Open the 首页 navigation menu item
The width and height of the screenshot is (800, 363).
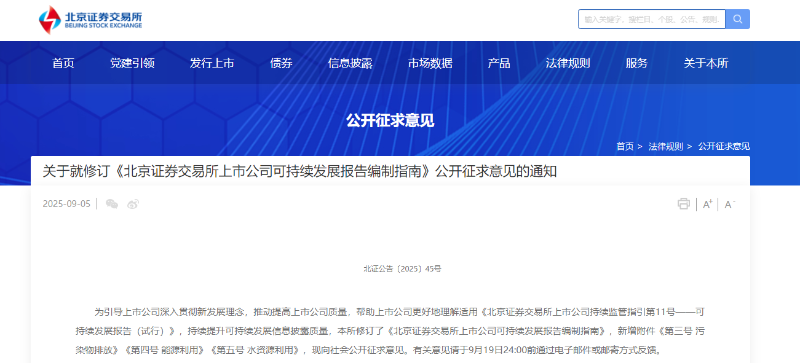[x=63, y=63]
